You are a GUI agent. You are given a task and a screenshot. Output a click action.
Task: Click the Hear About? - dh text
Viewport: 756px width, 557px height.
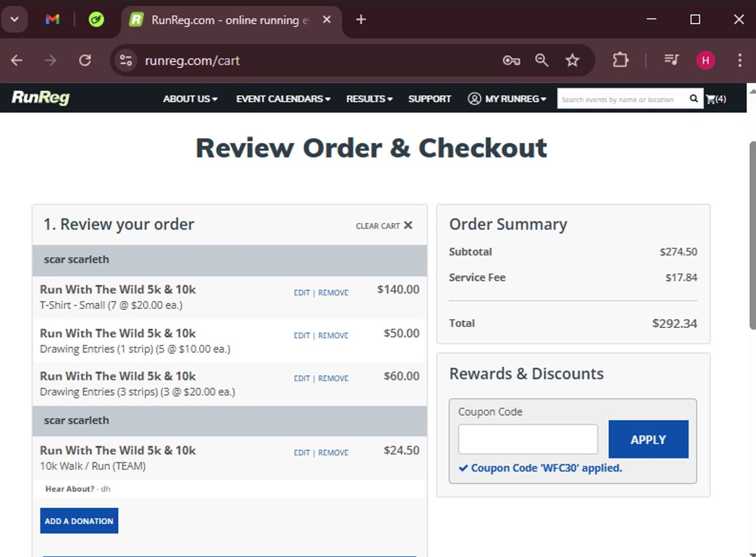click(x=78, y=488)
